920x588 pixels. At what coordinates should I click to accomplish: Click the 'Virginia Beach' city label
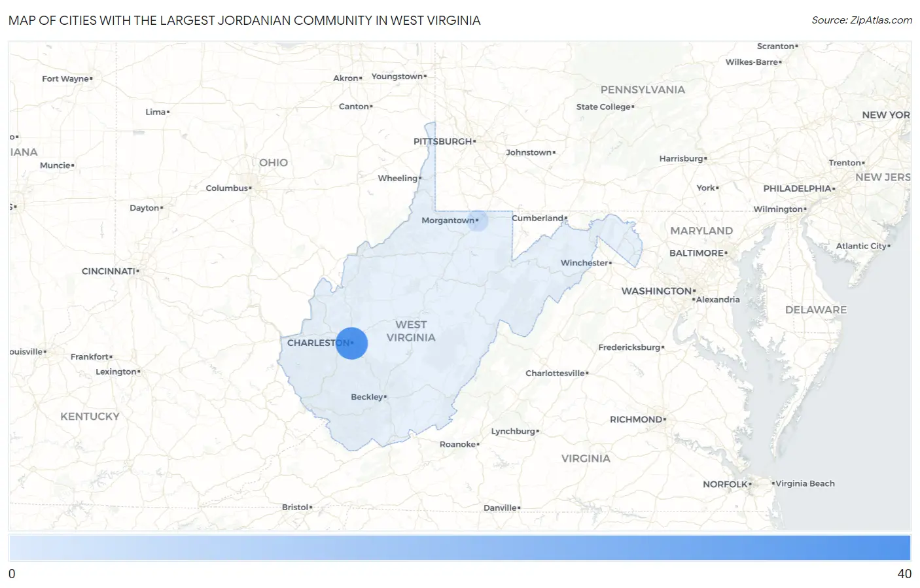point(805,483)
